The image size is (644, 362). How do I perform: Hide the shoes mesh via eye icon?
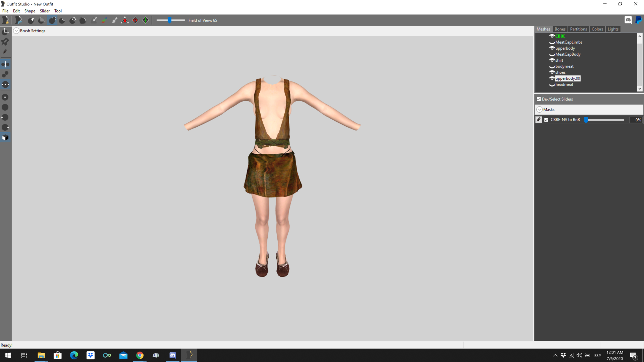click(552, 72)
